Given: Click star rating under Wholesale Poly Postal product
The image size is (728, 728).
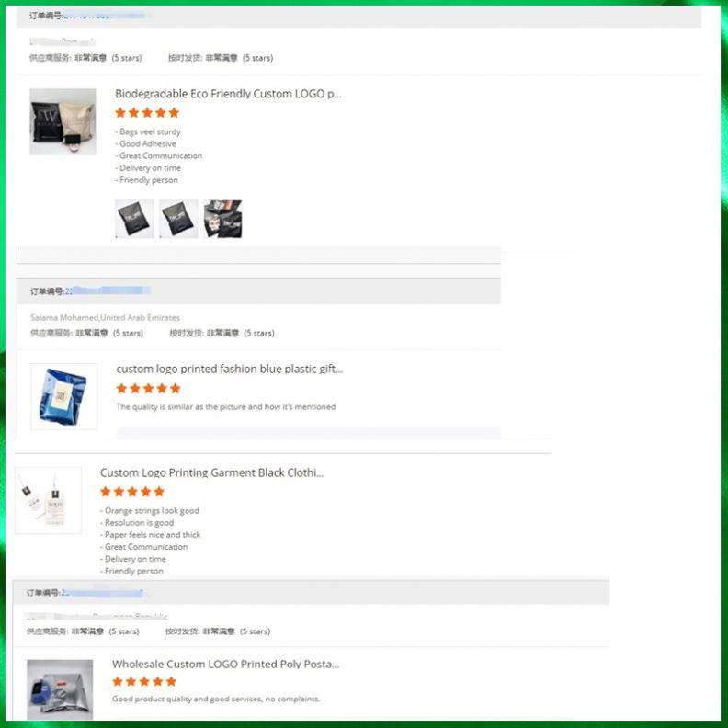Looking at the screenshot, I should click(144, 681).
